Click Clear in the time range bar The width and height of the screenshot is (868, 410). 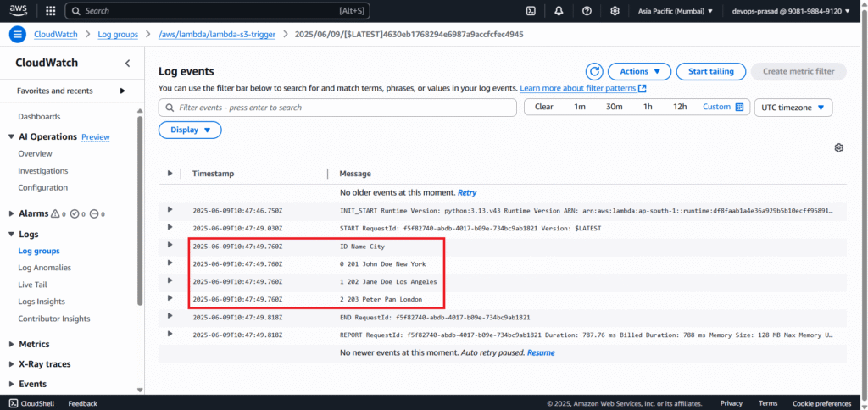tap(543, 107)
